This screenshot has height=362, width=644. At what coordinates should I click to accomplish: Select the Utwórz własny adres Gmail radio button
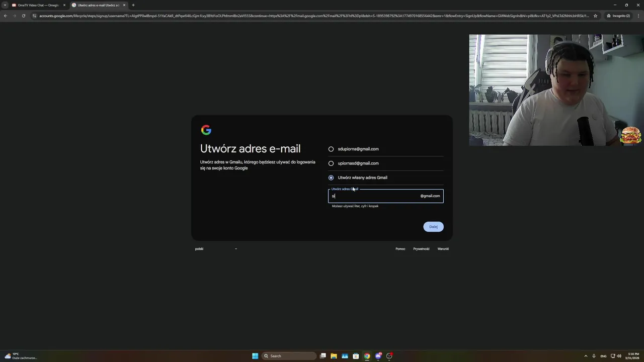point(331,177)
